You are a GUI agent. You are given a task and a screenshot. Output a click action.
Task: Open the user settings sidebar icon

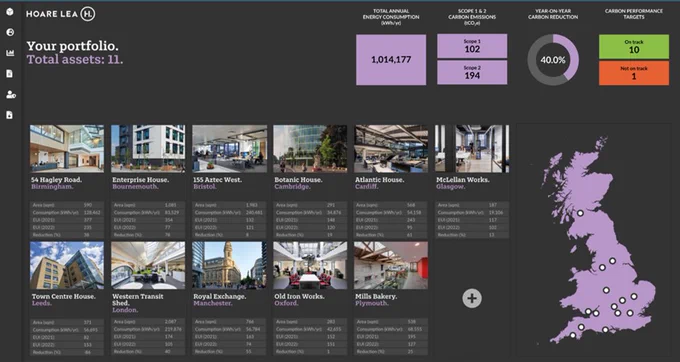click(10, 95)
